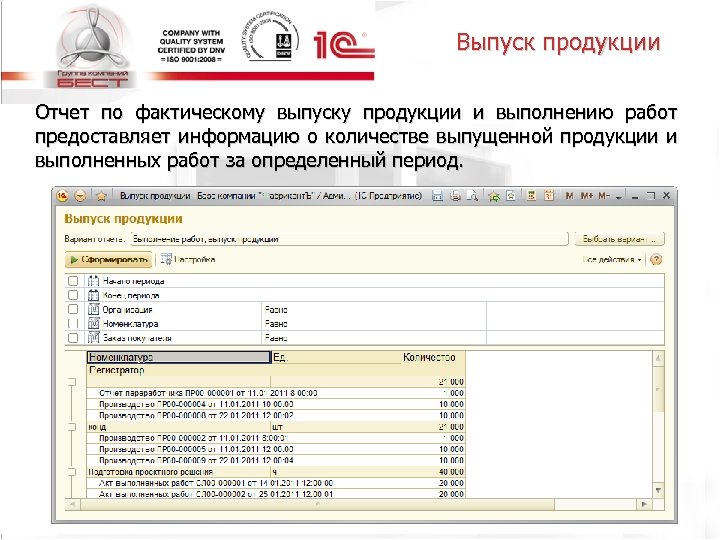Click the M+ memory add button
This screenshot has width=720, height=540.
coord(586,196)
